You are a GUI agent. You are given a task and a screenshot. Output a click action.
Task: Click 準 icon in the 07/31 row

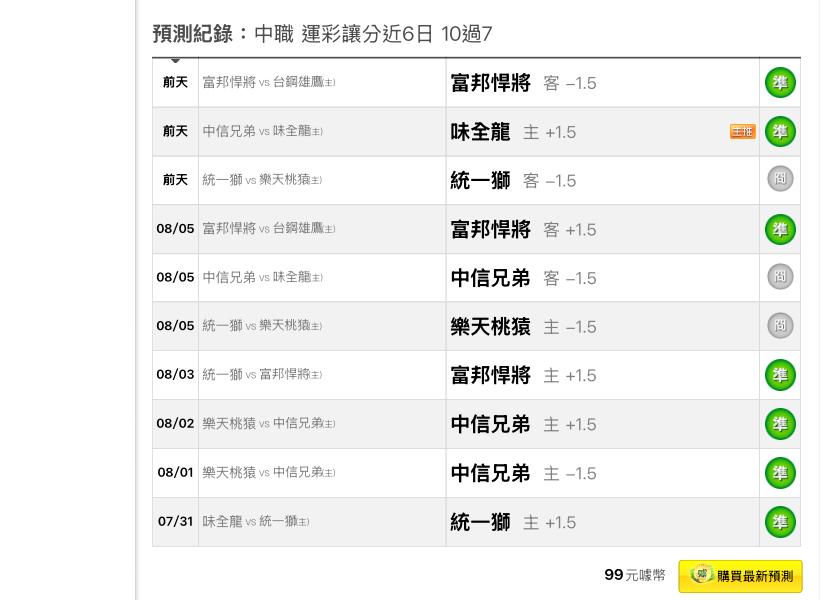[x=780, y=522]
